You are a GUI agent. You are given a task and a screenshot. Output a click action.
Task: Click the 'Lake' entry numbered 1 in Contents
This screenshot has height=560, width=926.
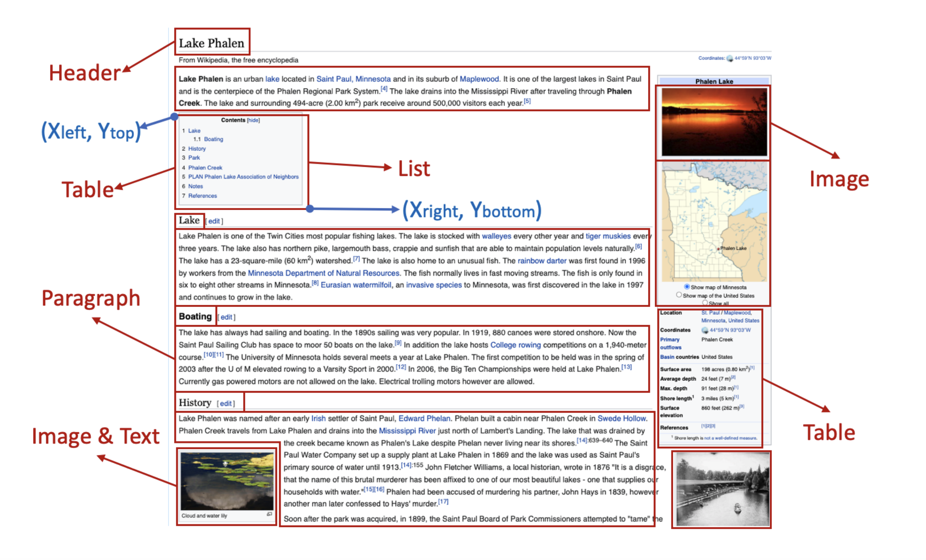(194, 131)
